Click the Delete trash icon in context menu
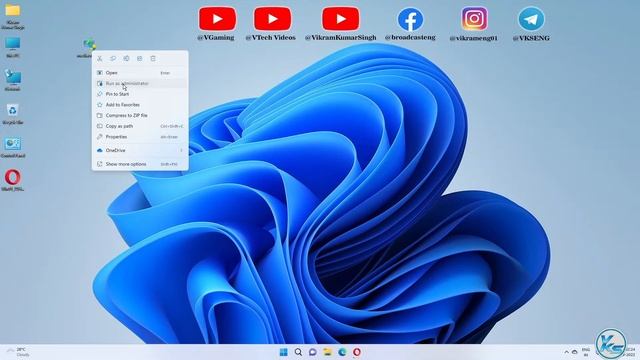This screenshot has height=360, width=640. click(x=153, y=59)
